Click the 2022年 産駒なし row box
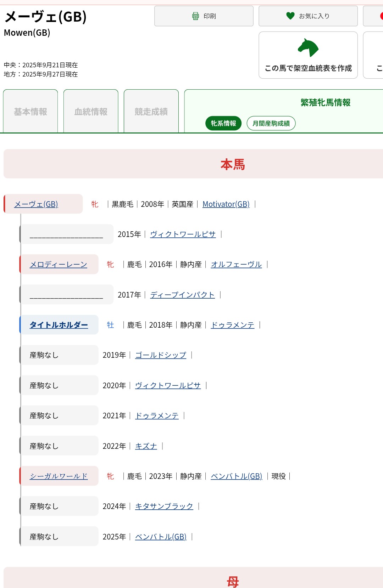This screenshot has height=588, width=383. coord(59,446)
